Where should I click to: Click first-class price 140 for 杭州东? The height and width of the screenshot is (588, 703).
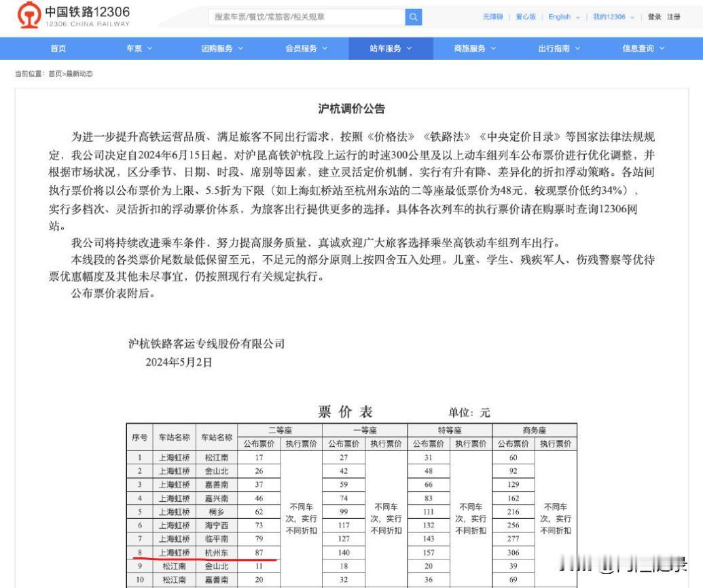[344, 553]
